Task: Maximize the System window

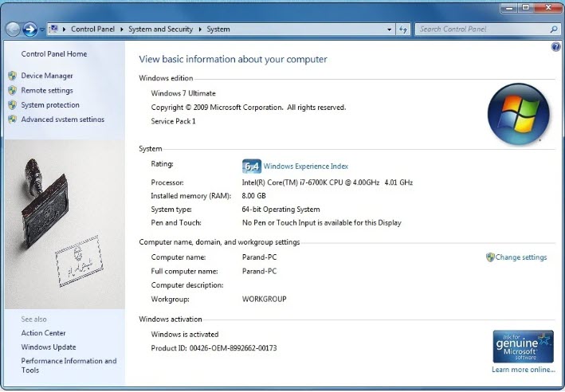Action: tap(526, 7)
